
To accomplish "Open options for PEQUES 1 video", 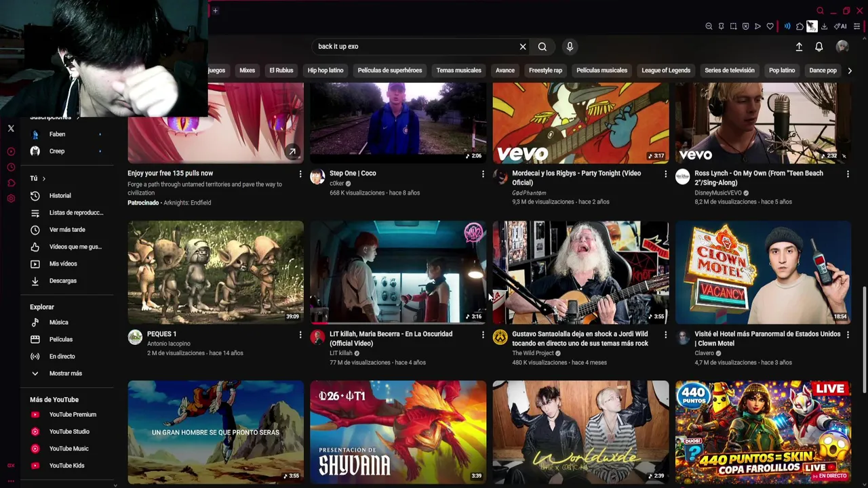I will [x=300, y=335].
